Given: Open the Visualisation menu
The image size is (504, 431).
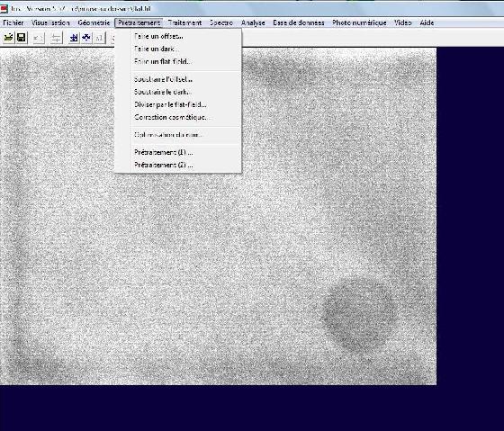Looking at the screenshot, I should click(x=50, y=22).
